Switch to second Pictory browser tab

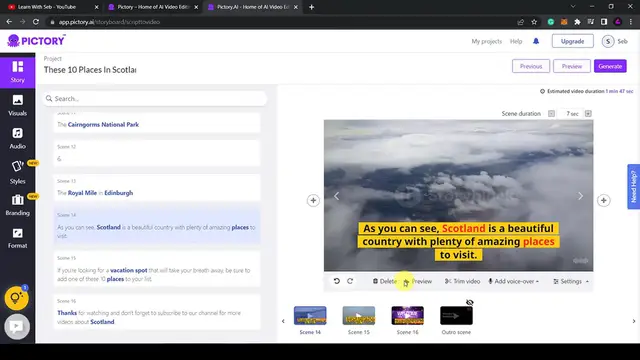click(x=153, y=7)
